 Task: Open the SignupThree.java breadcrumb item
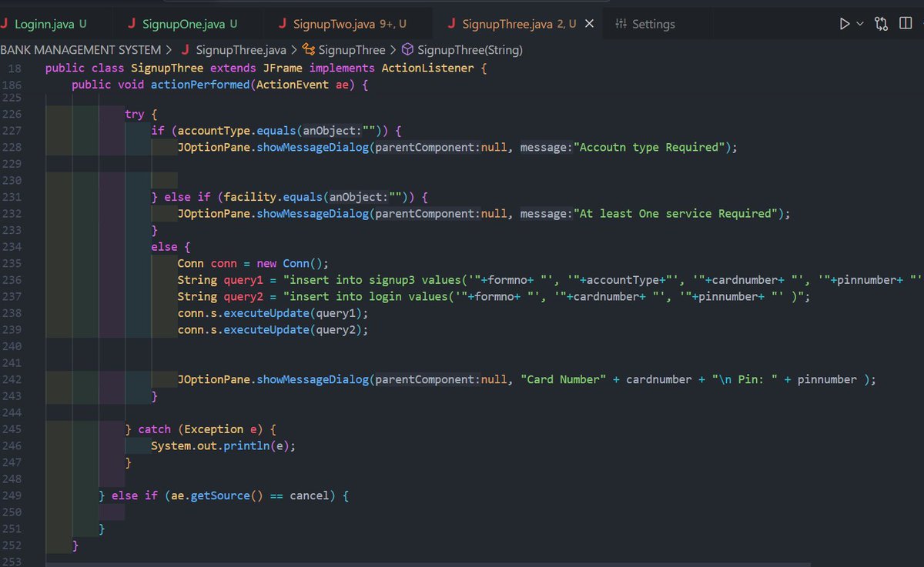pyautogui.click(x=241, y=50)
